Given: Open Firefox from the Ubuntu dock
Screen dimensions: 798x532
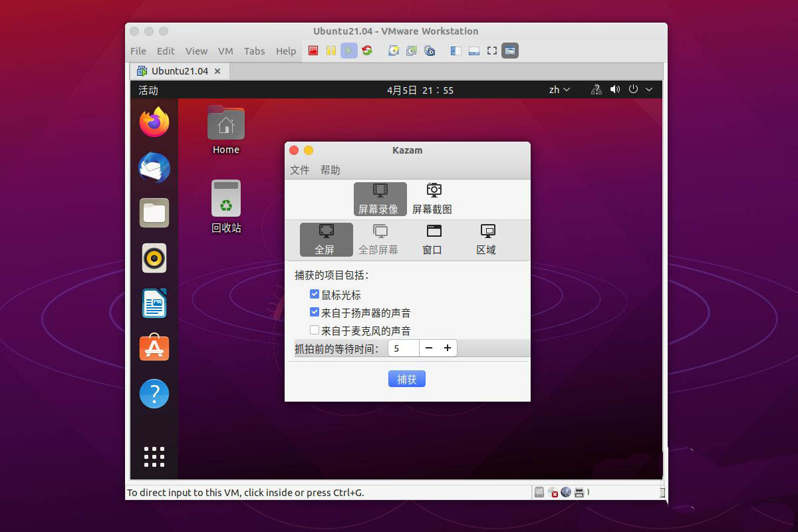Looking at the screenshot, I should (x=154, y=122).
